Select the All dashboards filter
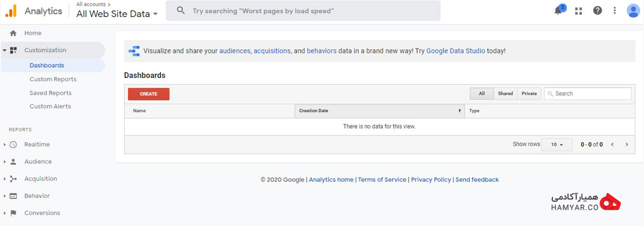Image resolution: width=644 pixels, height=226 pixels. [482, 94]
